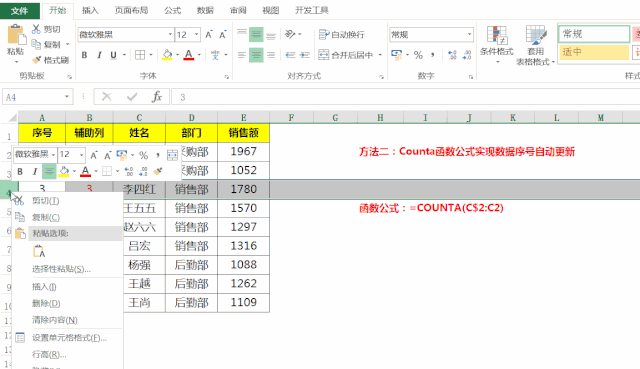Toggle Underline in the ribbon font group
640x369 pixels.
click(x=113, y=55)
